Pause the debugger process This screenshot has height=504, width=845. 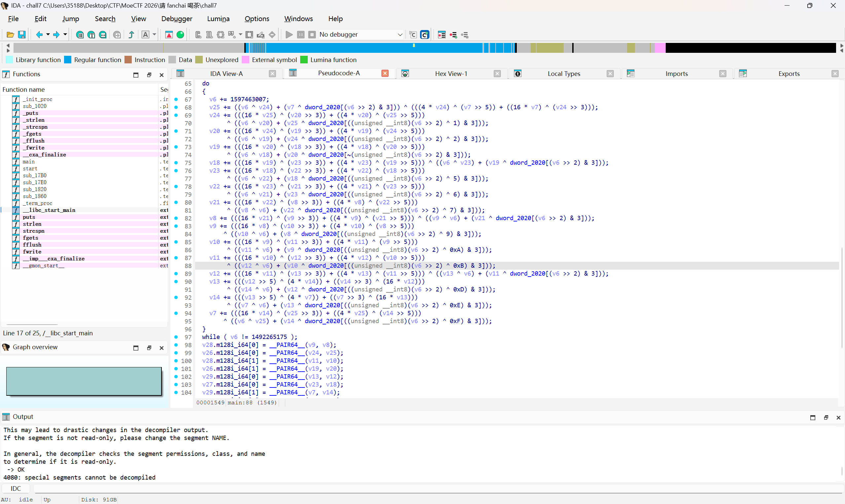(301, 35)
